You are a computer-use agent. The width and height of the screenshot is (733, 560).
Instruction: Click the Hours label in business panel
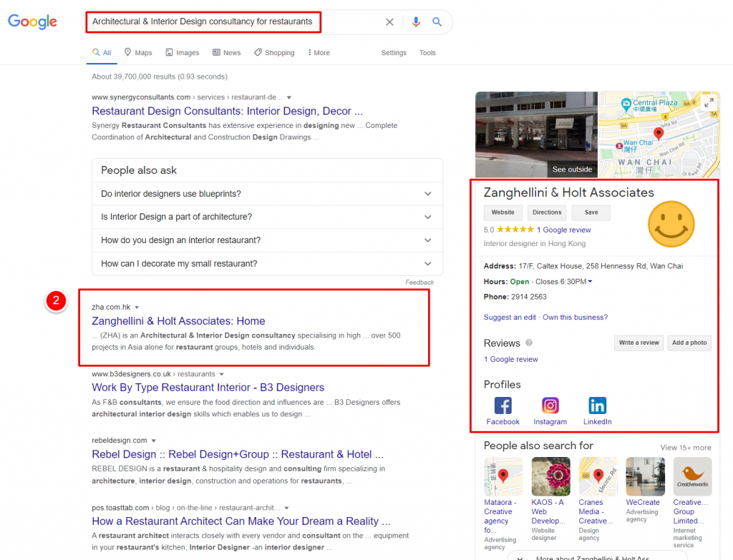495,282
